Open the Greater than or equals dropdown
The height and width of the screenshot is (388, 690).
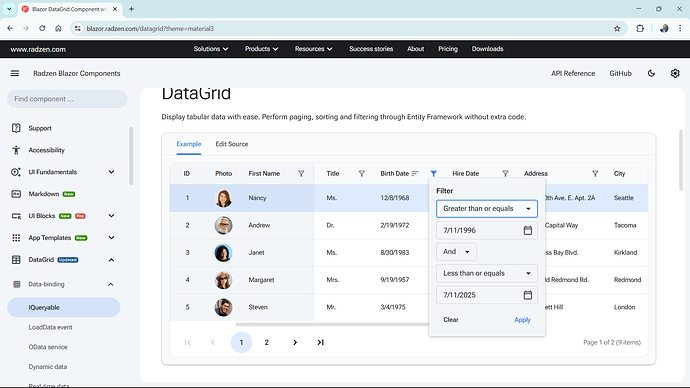click(487, 209)
